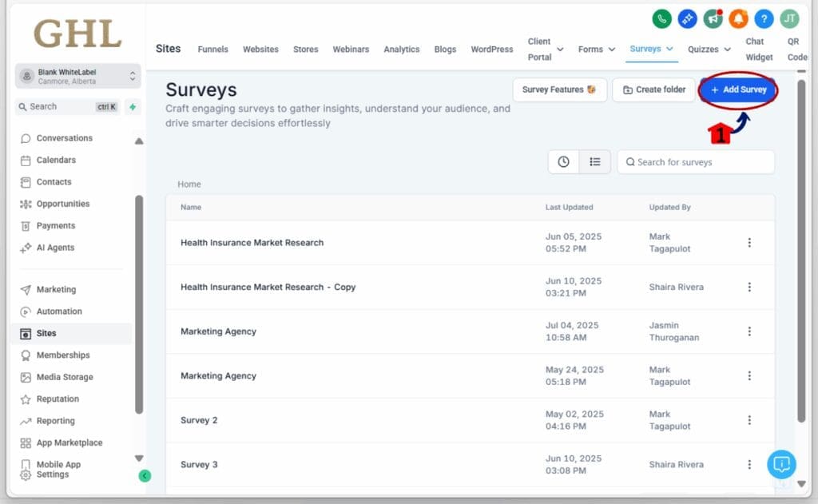Open the Webinars tab
The height and width of the screenshot is (504, 818).
coord(351,49)
